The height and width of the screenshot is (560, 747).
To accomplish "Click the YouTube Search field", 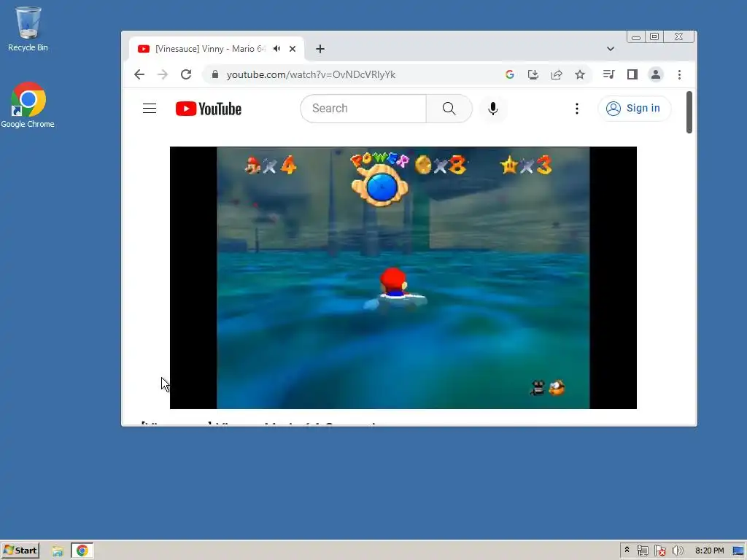I will [x=363, y=109].
